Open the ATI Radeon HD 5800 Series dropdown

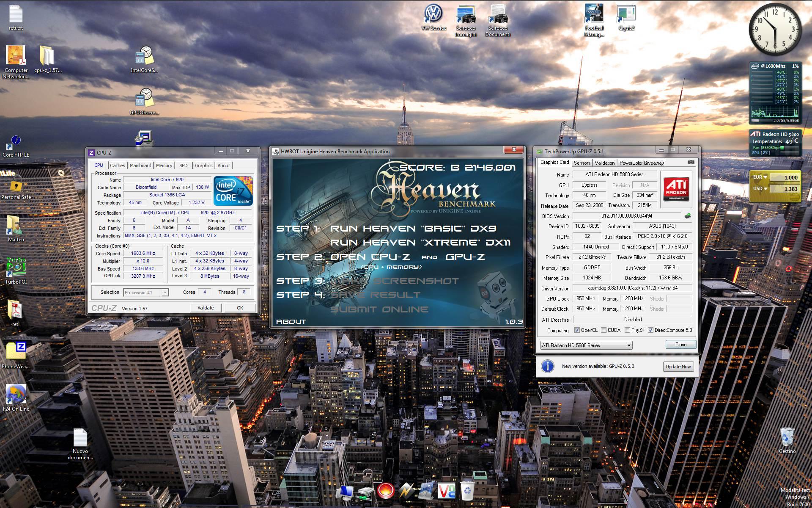[586, 345]
